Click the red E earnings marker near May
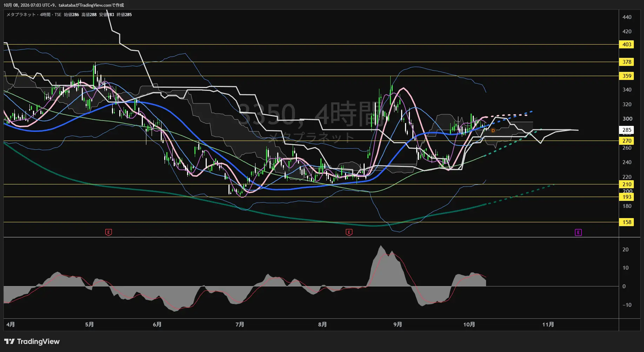 pyautogui.click(x=108, y=232)
